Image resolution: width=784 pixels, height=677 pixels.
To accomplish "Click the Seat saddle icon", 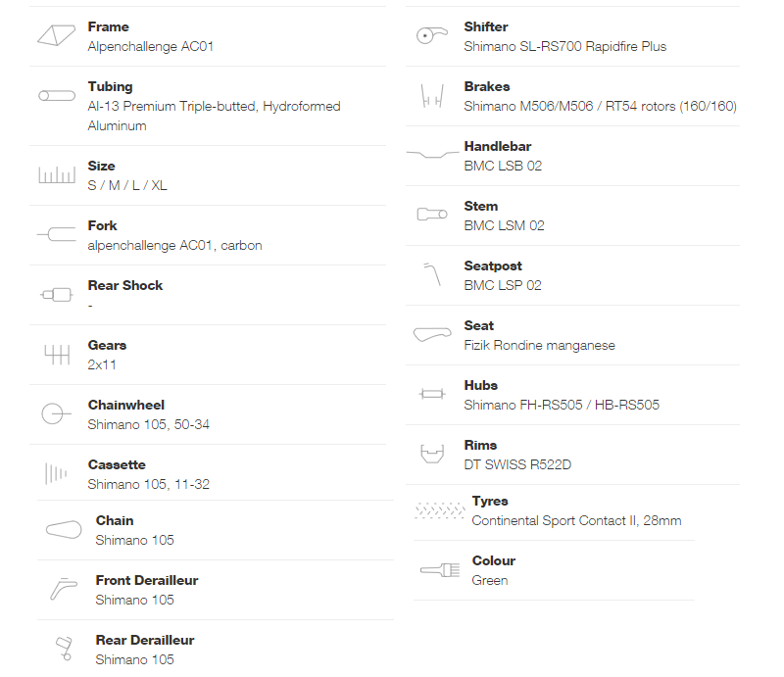I will [432, 334].
